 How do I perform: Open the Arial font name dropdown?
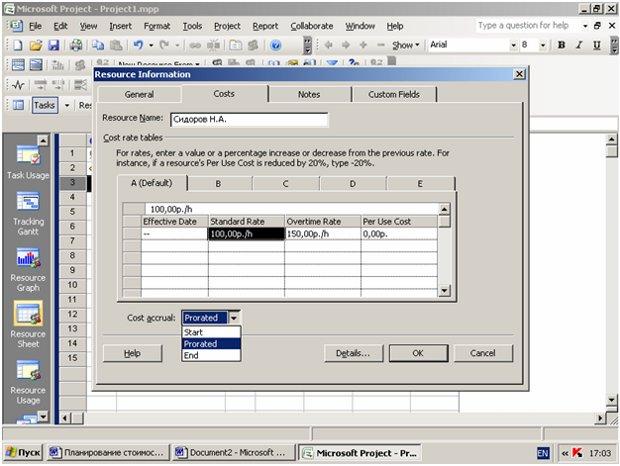pyautogui.click(x=514, y=45)
